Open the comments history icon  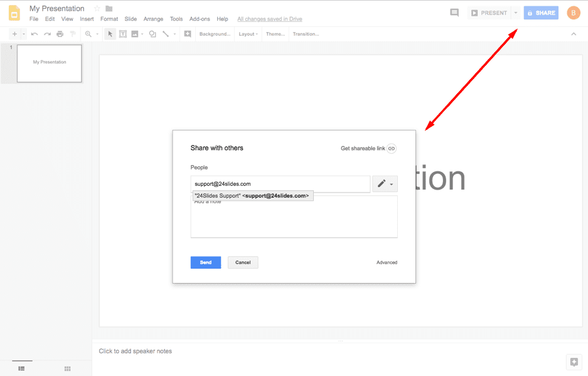tap(454, 13)
